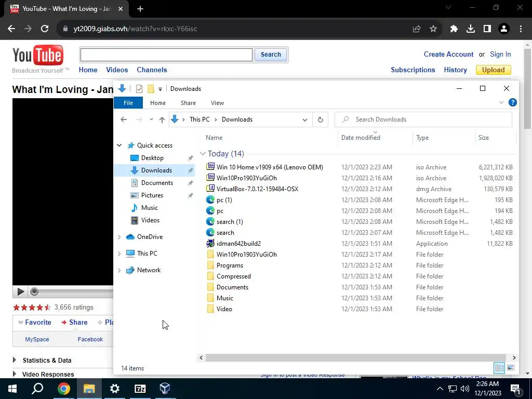The width and height of the screenshot is (532, 399).
Task: Switch to details view layout icon
Action: pyautogui.click(x=499, y=368)
